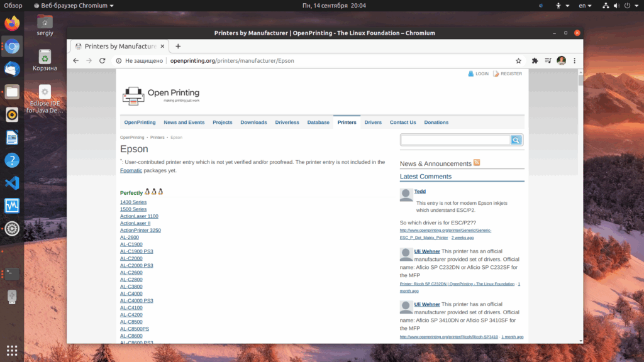Show applications grid
The height and width of the screenshot is (362, 644).
pos(12,351)
